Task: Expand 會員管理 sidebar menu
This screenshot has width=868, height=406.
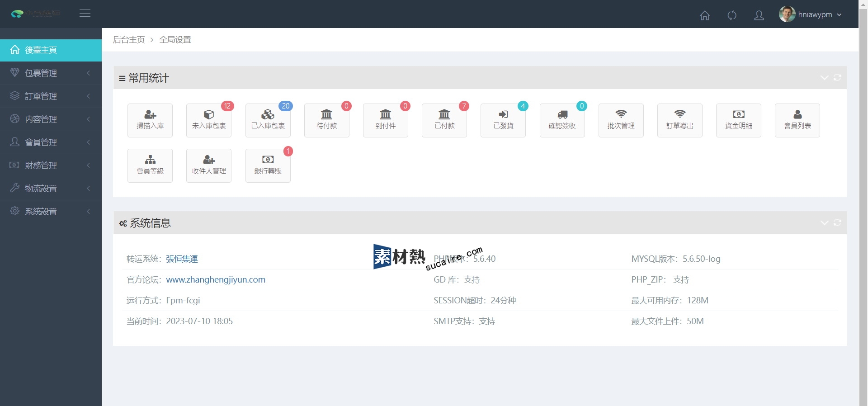Action: click(51, 142)
